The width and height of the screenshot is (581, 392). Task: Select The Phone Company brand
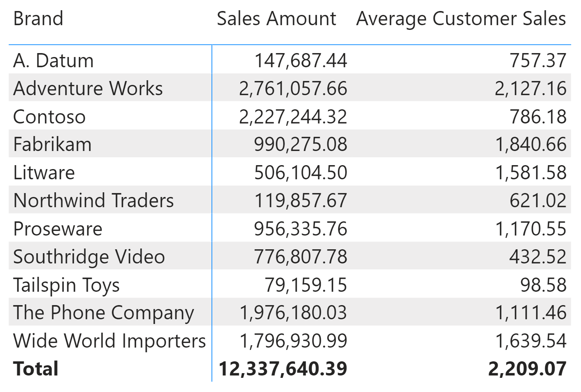(x=104, y=313)
